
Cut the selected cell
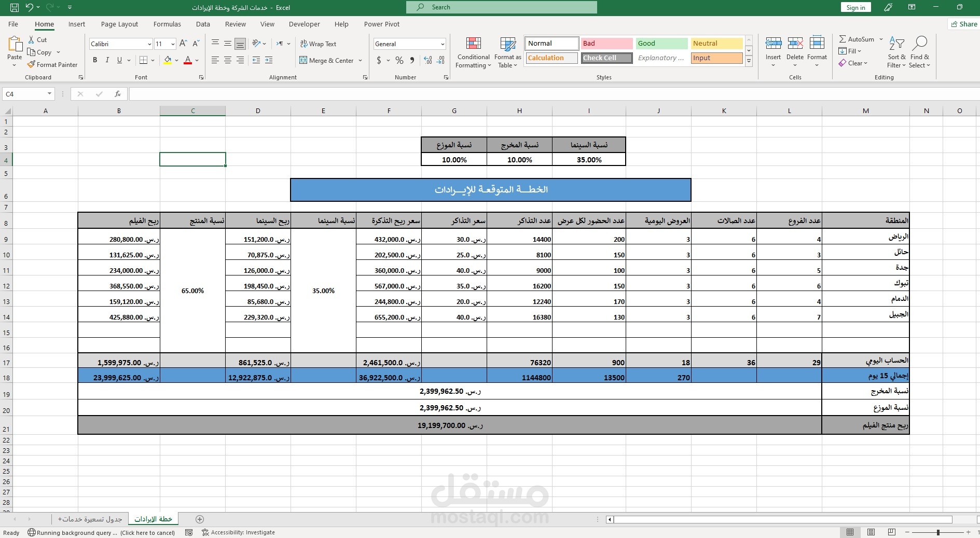click(37, 39)
